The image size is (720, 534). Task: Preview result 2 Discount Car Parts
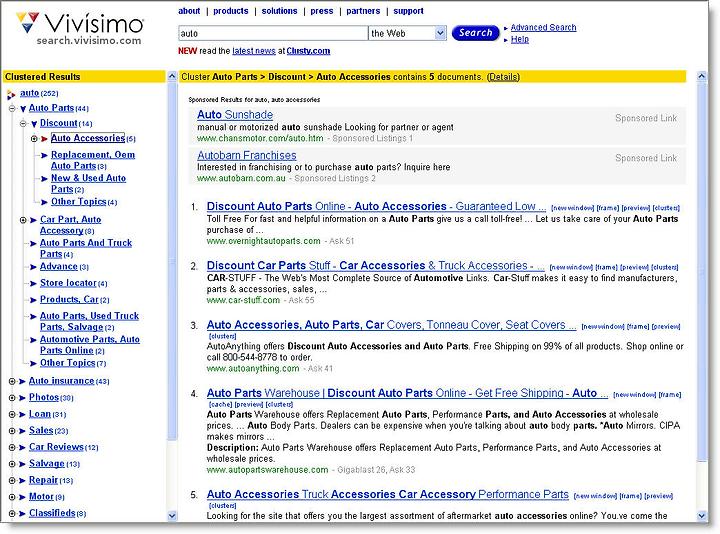click(x=634, y=267)
